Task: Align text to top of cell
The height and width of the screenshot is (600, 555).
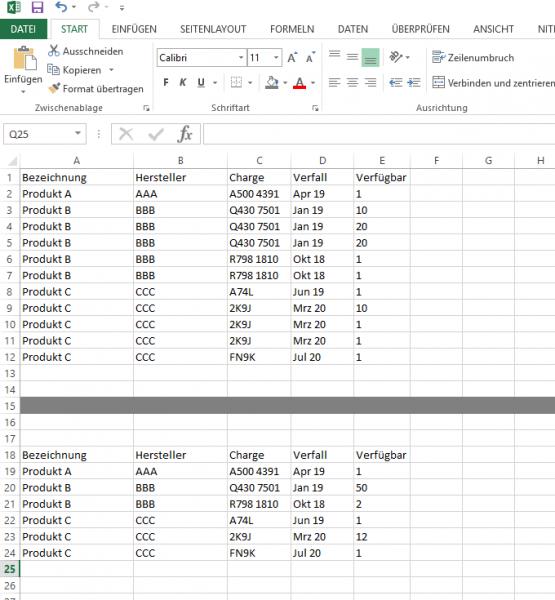Action: 335,57
